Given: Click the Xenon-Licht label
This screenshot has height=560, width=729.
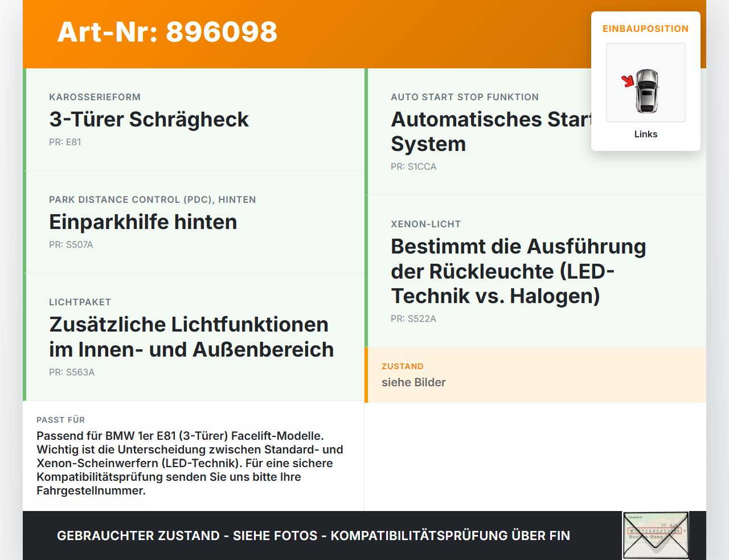Looking at the screenshot, I should pyautogui.click(x=425, y=224).
